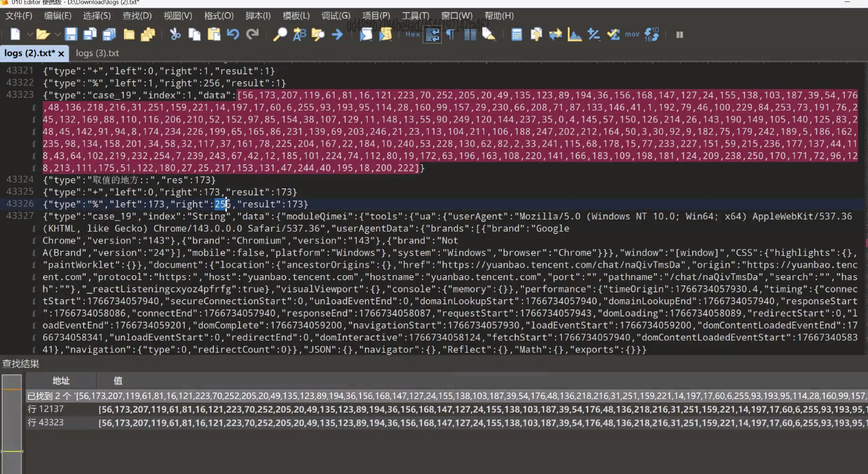The image size is (868, 474).
Task: Redo the last undone edit
Action: 252,34
